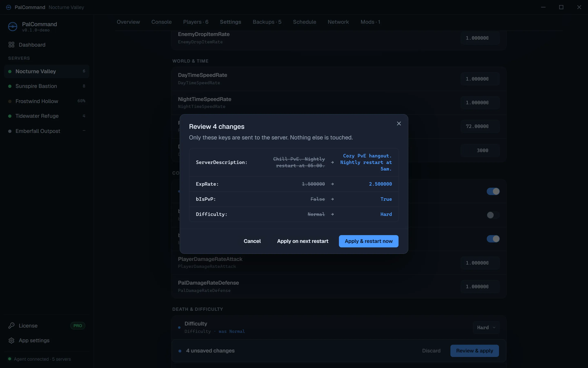
Task: Click the bIsPvP change arrow
Action: pos(332,199)
